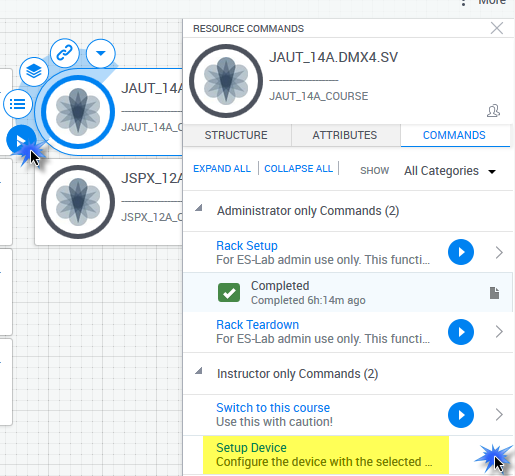Click the blue play button on the JAUT_14A resource
Image resolution: width=515 pixels, height=476 pixels.
(x=21, y=140)
